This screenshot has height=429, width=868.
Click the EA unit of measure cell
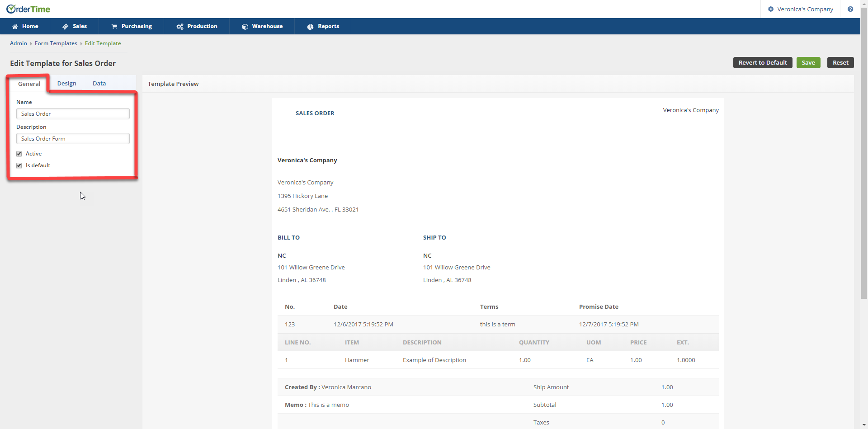[590, 360]
